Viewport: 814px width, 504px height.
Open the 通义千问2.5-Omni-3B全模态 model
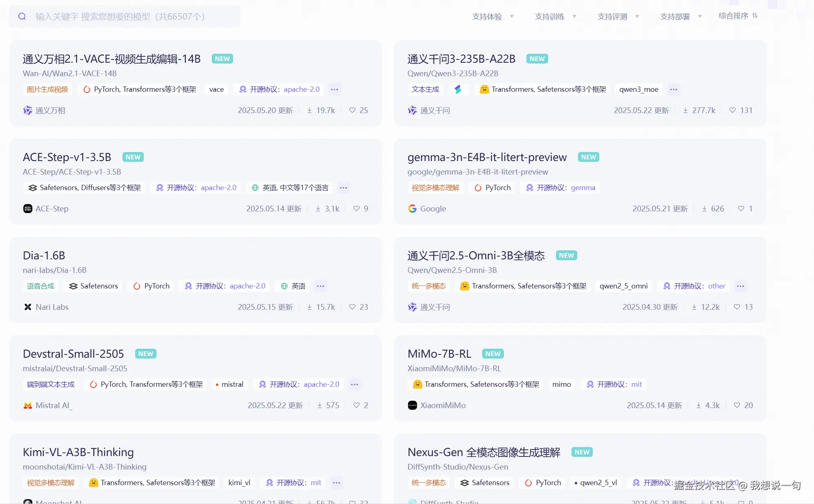[x=476, y=256]
